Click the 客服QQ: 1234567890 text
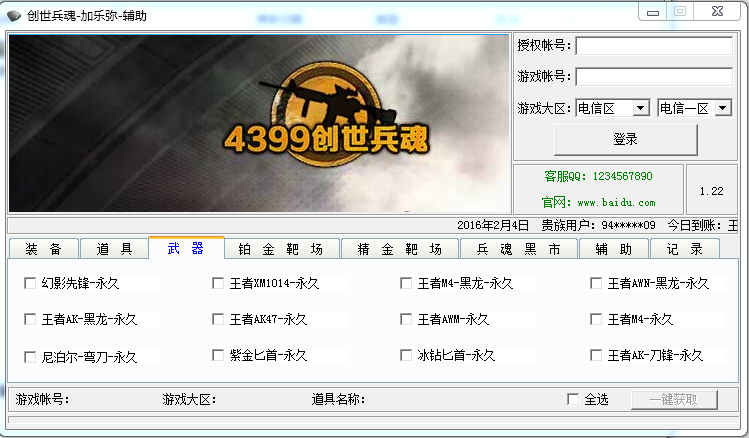The height and width of the screenshot is (438, 749). [x=599, y=176]
